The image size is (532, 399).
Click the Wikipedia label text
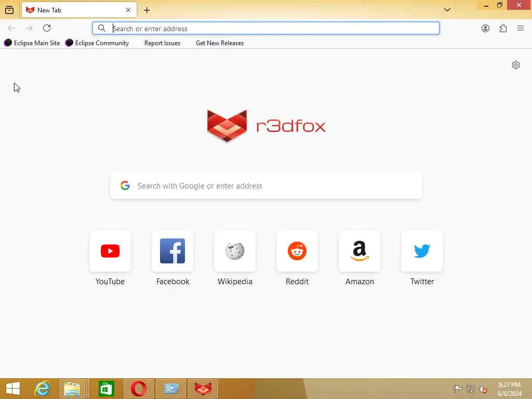(235, 282)
